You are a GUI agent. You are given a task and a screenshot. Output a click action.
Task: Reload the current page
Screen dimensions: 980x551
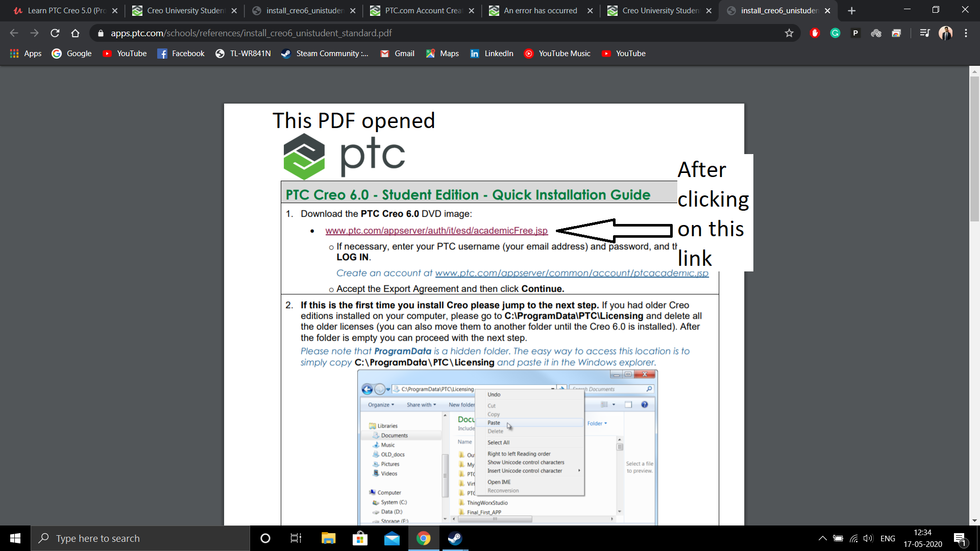pos(55,33)
